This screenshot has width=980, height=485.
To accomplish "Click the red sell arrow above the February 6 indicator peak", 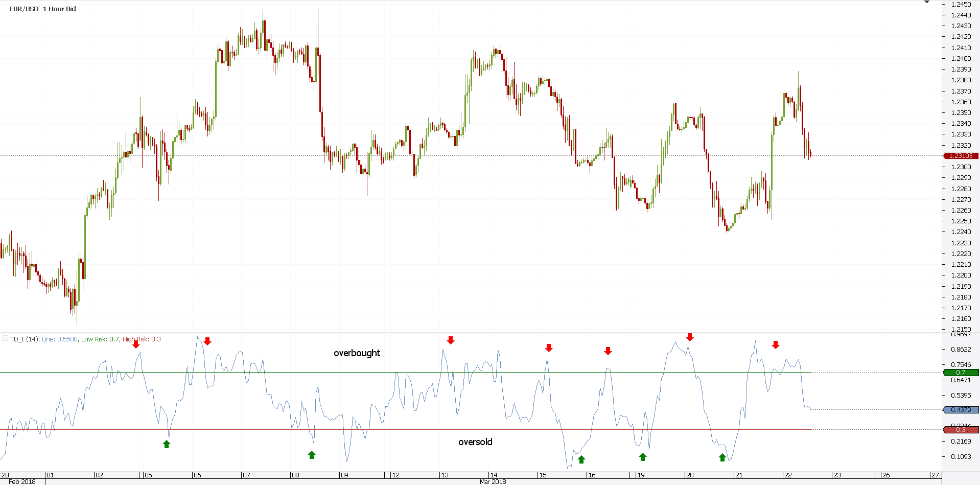I will click(x=207, y=341).
